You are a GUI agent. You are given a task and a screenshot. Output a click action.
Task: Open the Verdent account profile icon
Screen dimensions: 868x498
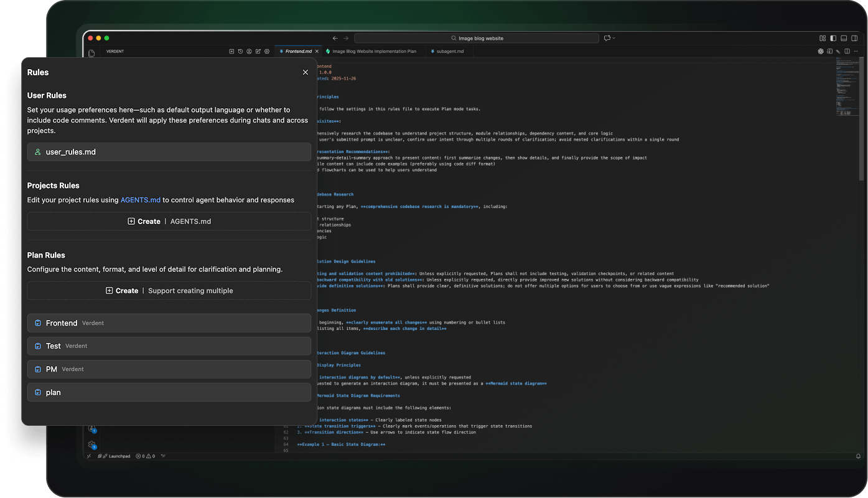coord(249,52)
